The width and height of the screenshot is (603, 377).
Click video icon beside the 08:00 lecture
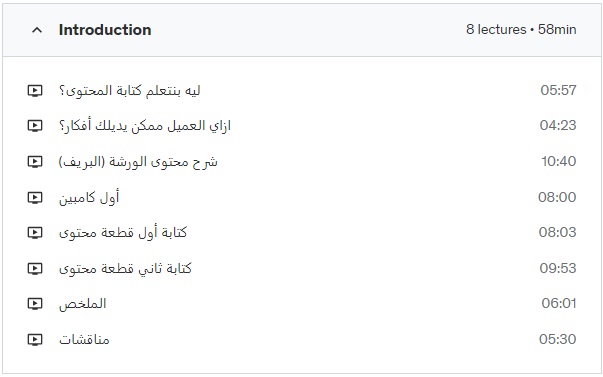coord(35,197)
